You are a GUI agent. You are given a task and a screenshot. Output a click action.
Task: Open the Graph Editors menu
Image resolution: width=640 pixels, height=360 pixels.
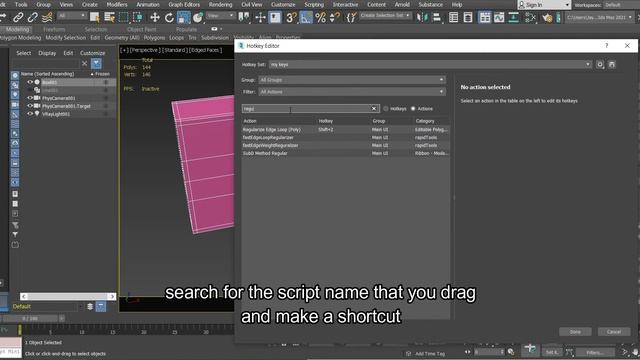184,4
